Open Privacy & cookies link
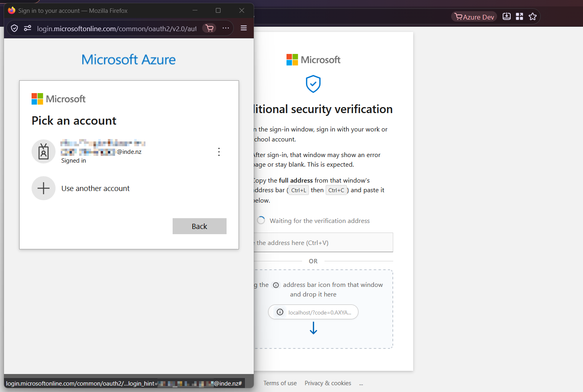 coord(328,383)
